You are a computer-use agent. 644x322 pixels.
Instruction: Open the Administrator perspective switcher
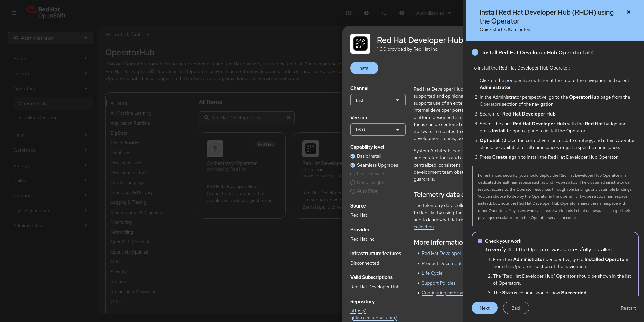click(51, 38)
